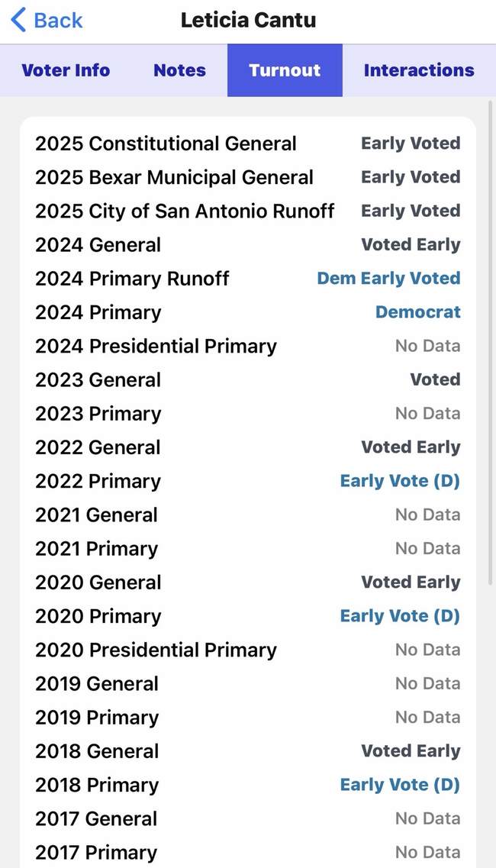Tap the Back chevron icon
The height and width of the screenshot is (868, 496).
click(x=18, y=20)
